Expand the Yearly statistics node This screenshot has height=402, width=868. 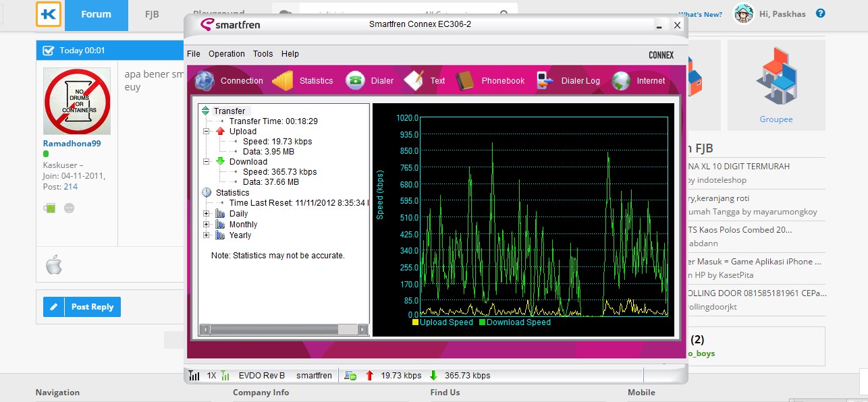coord(207,235)
